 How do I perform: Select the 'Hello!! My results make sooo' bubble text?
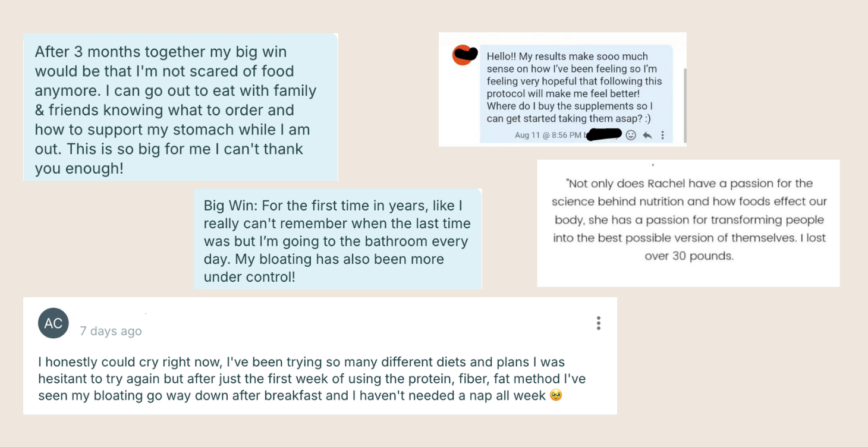574,87
